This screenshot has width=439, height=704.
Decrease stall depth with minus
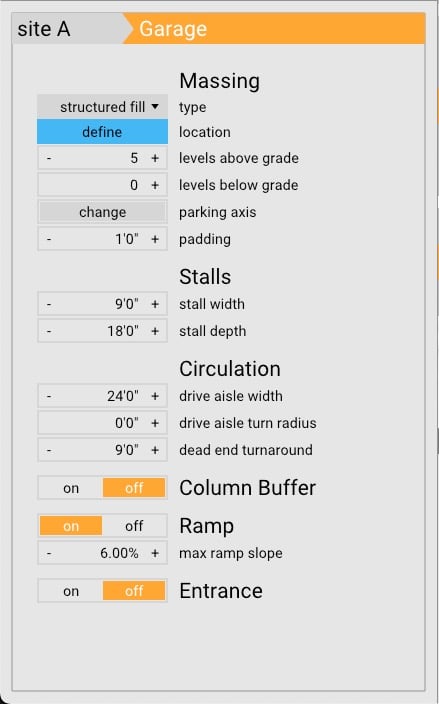coord(49,331)
